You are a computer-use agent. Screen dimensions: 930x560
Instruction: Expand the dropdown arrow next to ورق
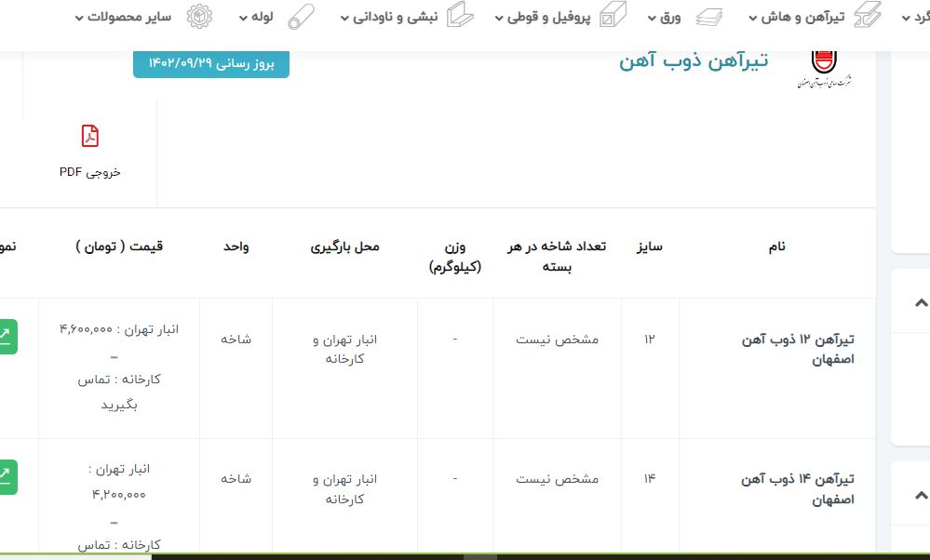click(x=652, y=18)
